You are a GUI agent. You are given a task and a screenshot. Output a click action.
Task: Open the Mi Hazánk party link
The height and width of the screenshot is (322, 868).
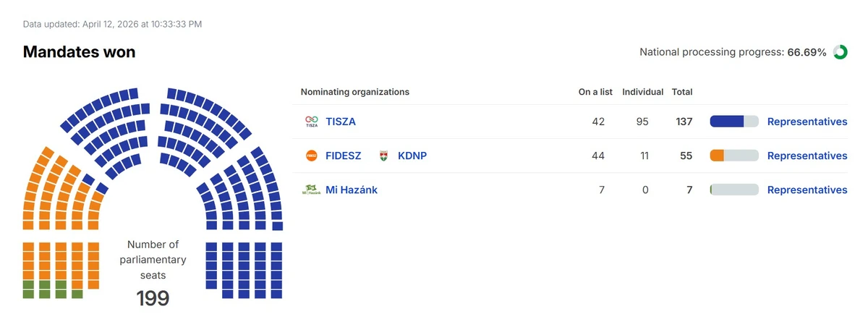point(352,190)
